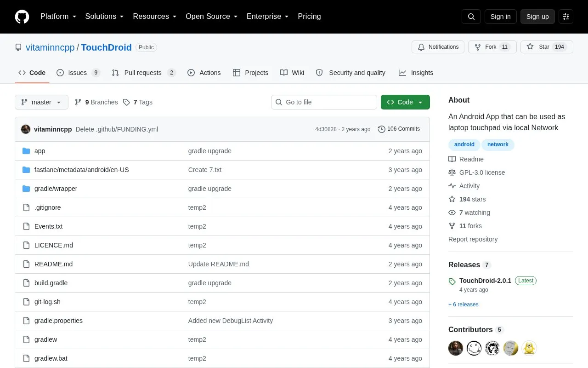This screenshot has width=588, height=368.
Task: Star the TouchDroid repository
Action: (547, 47)
